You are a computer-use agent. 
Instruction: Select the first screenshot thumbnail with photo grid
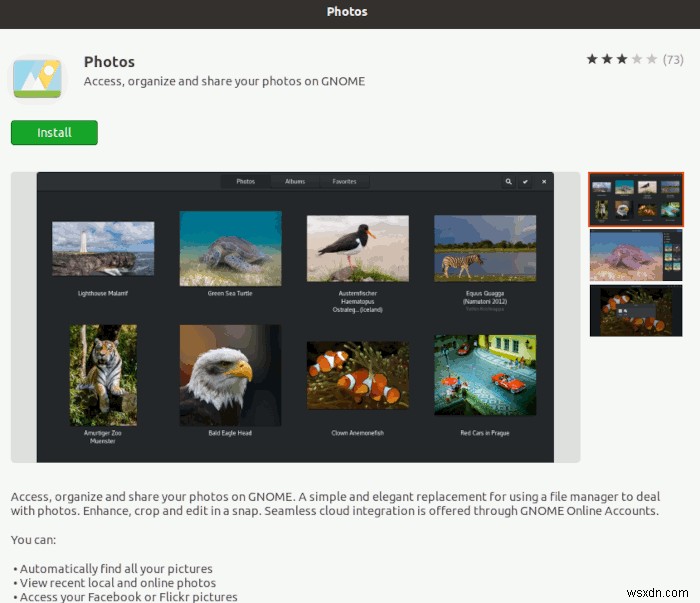point(636,200)
